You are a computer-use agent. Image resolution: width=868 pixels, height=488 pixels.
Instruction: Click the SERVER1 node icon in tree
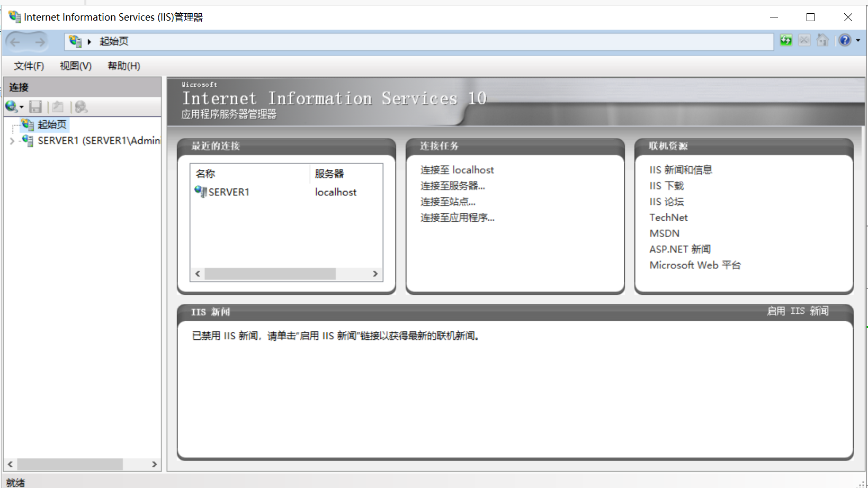(x=28, y=140)
